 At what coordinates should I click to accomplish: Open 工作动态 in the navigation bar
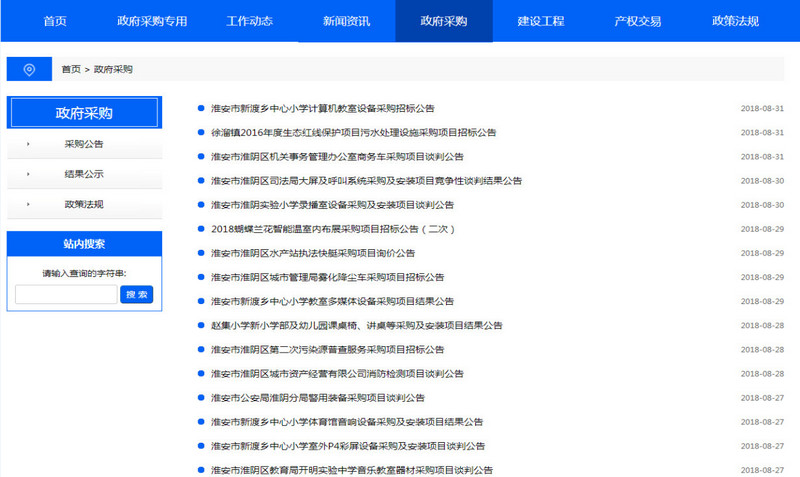249,21
